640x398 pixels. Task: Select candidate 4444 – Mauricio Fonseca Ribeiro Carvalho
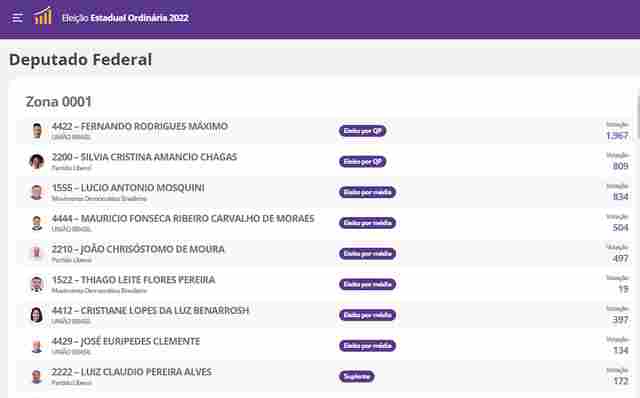183,218
